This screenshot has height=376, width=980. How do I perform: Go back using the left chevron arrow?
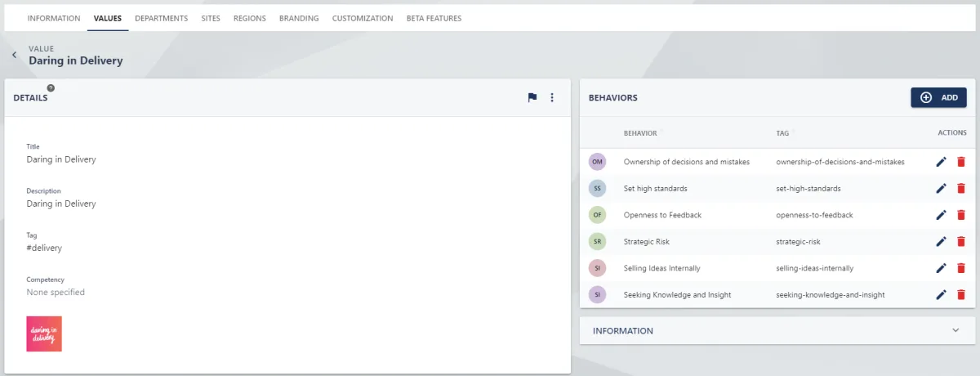click(14, 55)
